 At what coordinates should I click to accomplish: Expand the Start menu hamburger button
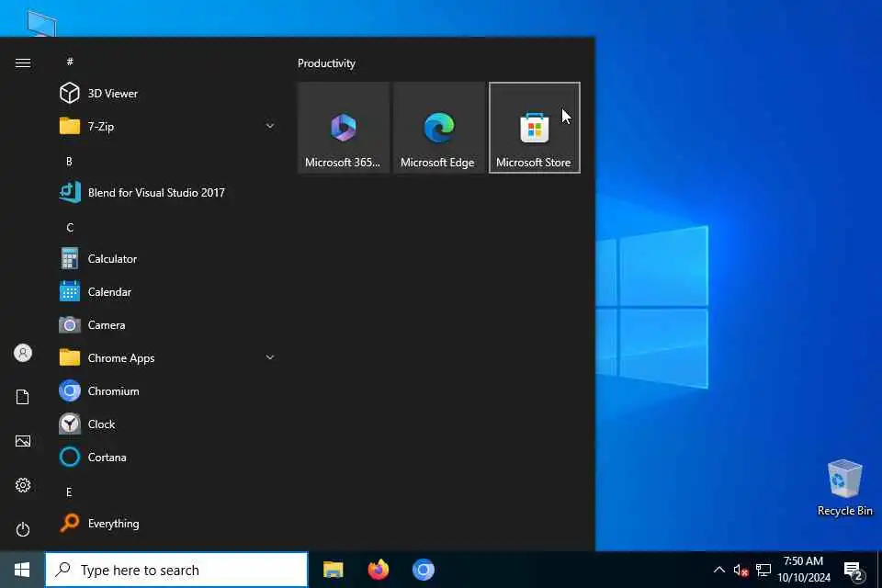point(22,63)
